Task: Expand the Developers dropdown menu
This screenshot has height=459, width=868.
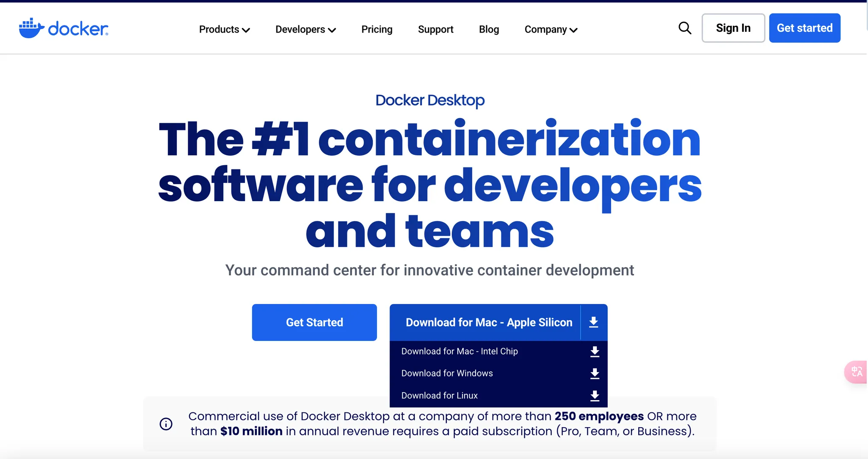Action: tap(305, 29)
